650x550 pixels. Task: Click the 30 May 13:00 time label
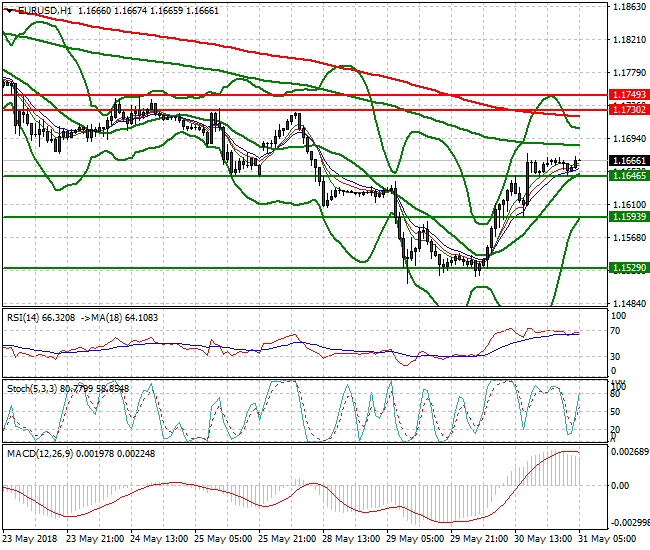543,539
